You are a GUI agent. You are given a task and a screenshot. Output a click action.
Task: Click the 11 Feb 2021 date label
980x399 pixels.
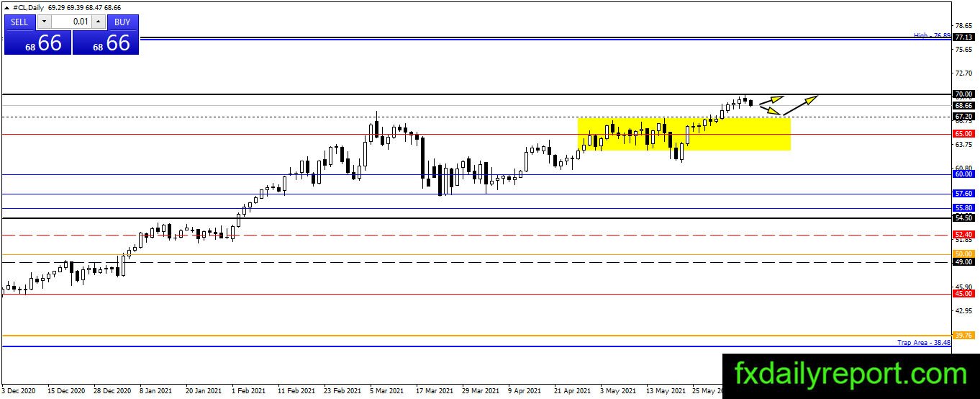[296, 391]
